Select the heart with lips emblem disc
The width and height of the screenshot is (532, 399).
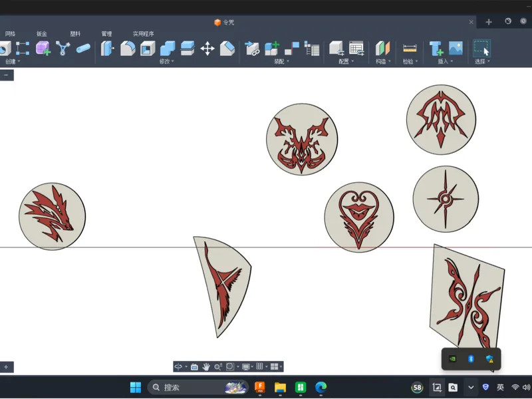359,217
